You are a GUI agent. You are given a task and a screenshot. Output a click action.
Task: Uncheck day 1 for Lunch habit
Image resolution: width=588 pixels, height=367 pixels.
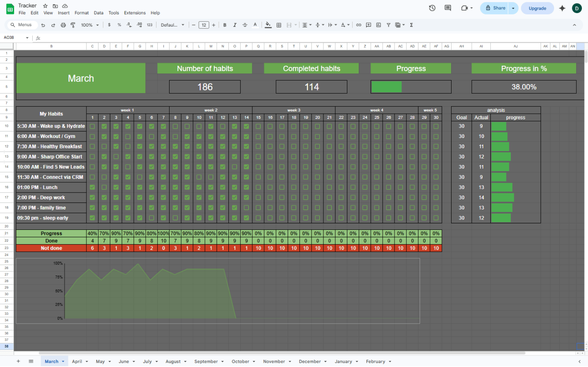(92, 187)
